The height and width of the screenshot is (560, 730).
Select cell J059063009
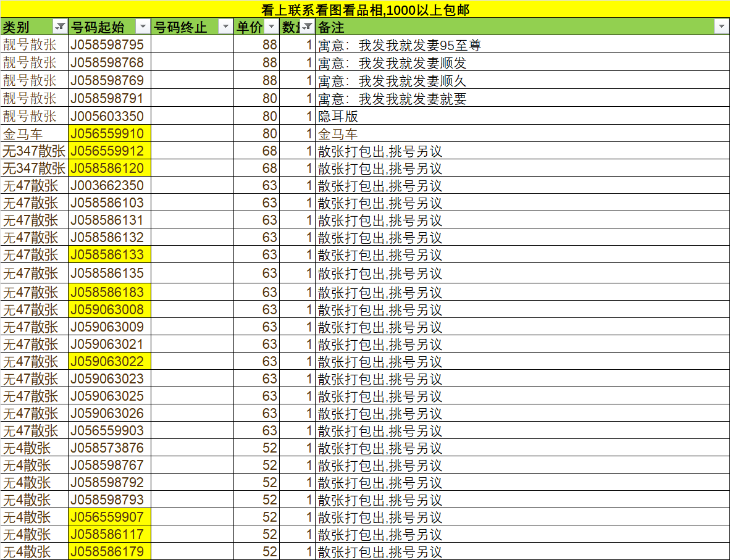[x=110, y=327]
